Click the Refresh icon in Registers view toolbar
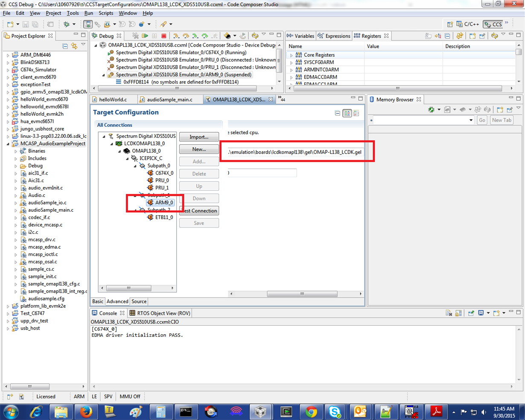This screenshot has height=420, width=525. 494,36
